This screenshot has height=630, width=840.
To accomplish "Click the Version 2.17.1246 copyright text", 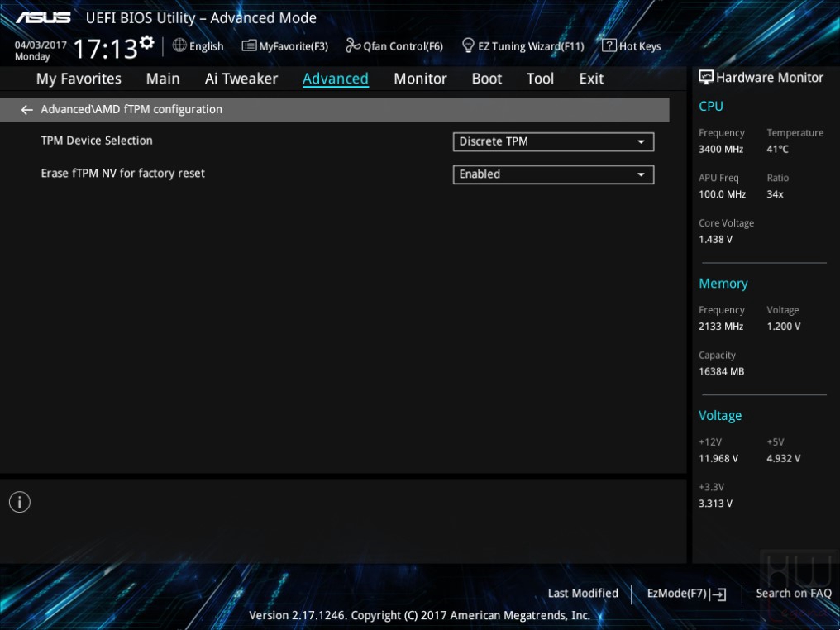I will click(x=419, y=616).
